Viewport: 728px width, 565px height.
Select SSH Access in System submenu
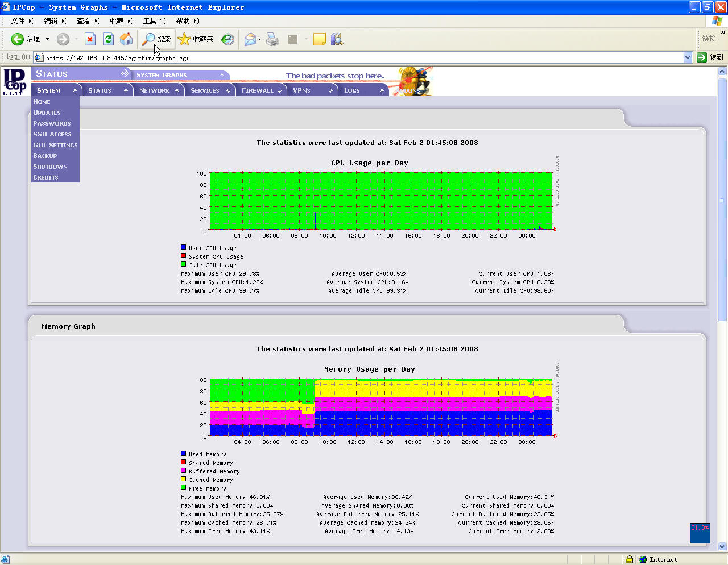pos(52,134)
